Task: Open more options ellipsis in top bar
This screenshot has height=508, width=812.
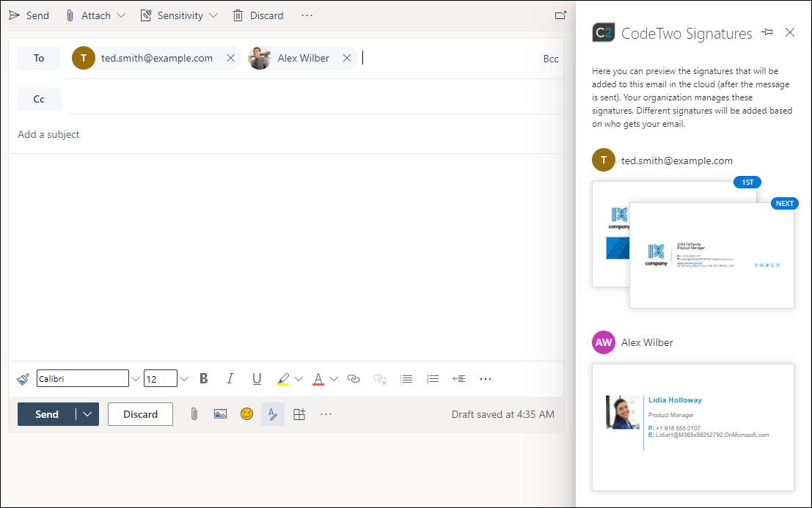Action: (x=307, y=15)
